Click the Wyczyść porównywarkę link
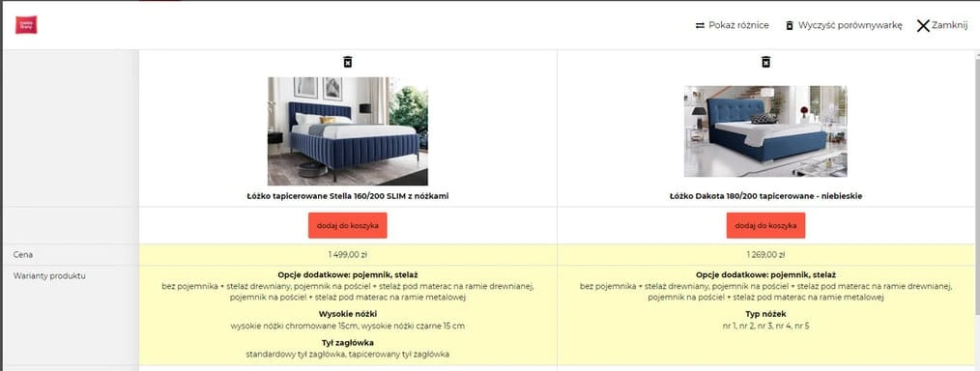The image size is (980, 371). point(850,26)
